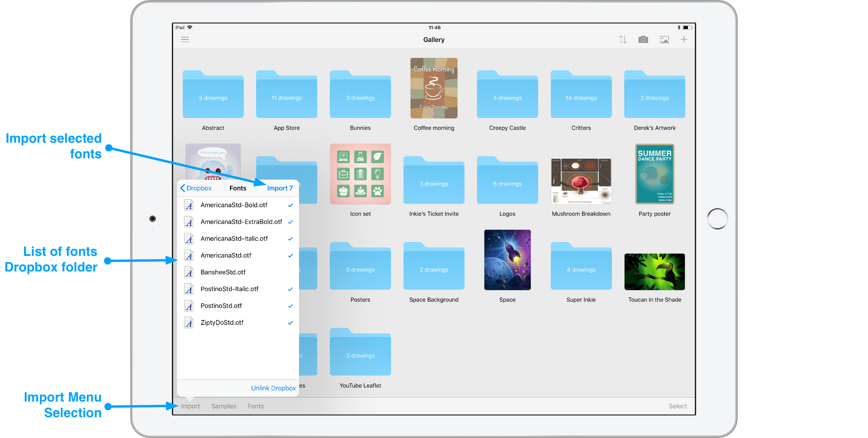Viewport: 868px width, 438px height.
Task: Open the Posters folder
Action: coord(360,266)
